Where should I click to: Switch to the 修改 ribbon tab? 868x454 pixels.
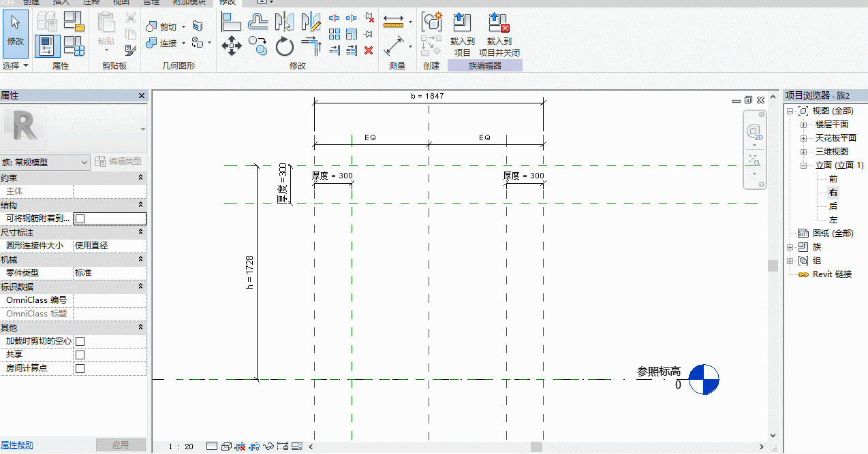click(227, 3)
